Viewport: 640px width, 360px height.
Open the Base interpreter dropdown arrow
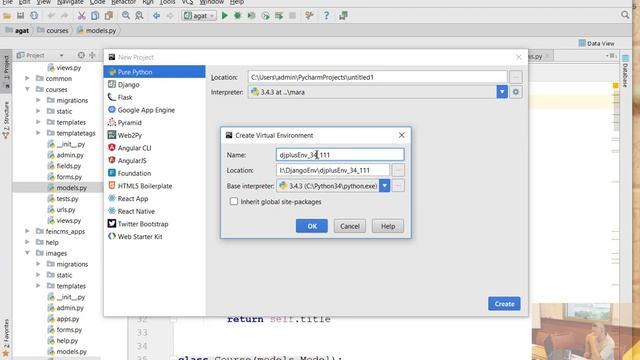coord(384,186)
